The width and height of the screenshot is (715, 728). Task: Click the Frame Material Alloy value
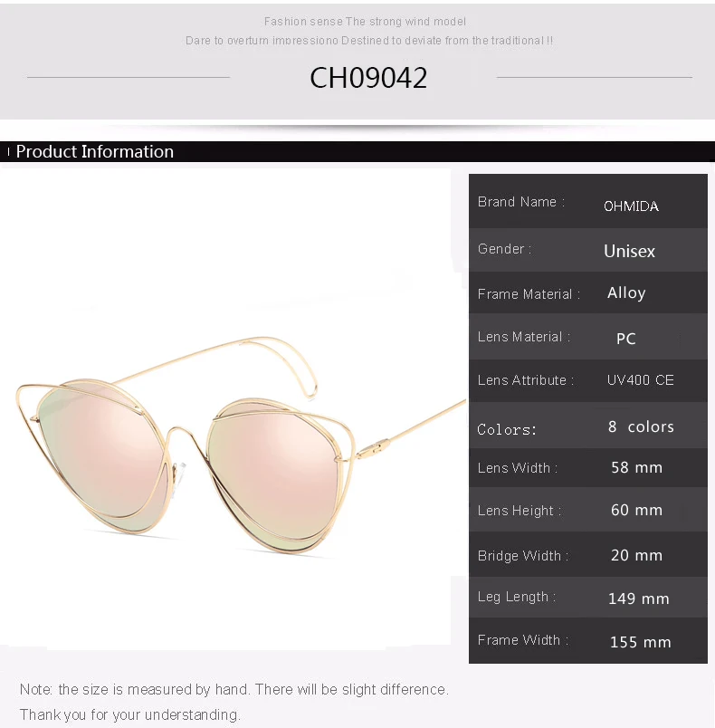pos(626,293)
